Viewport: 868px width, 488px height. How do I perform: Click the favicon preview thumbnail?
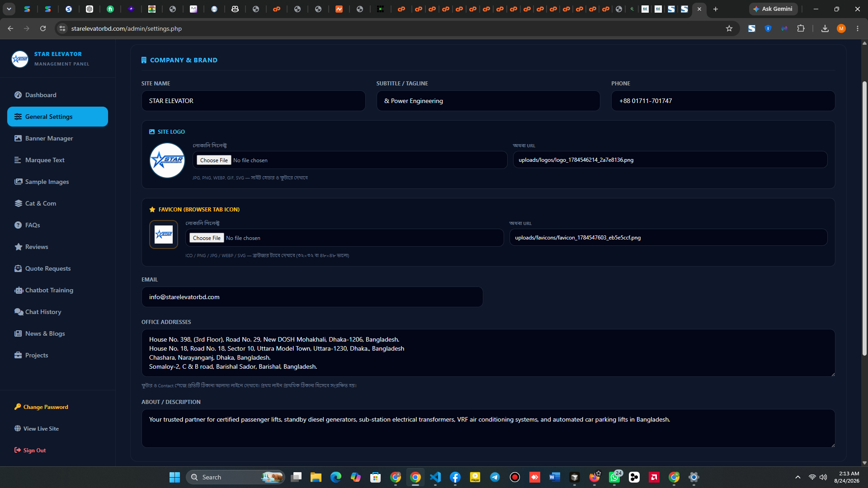coord(164,235)
